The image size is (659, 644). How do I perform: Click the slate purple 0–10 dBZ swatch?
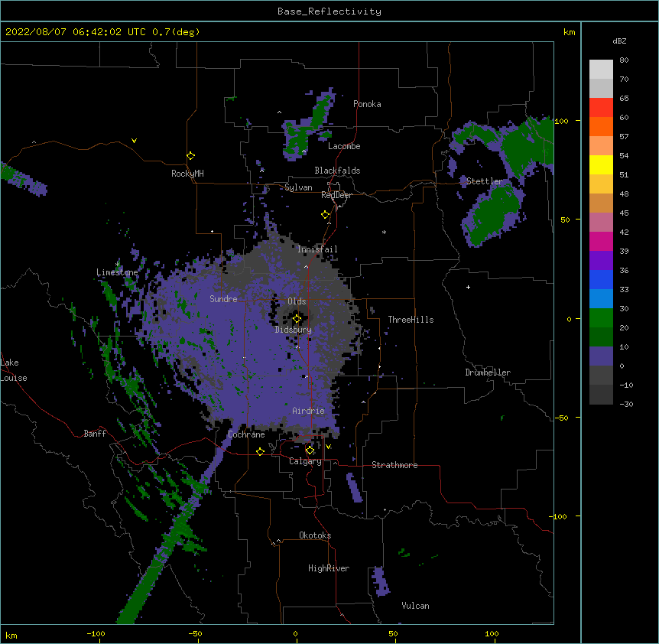(601, 356)
